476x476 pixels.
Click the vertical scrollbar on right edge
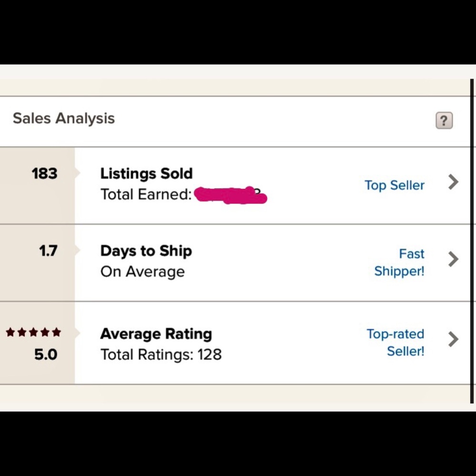pos(472,238)
